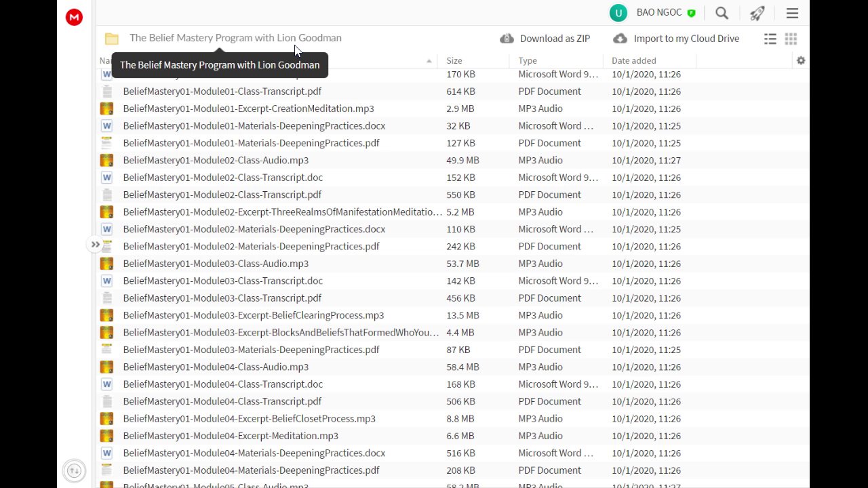The width and height of the screenshot is (868, 488).
Task: Open column settings gear
Action: (x=801, y=60)
